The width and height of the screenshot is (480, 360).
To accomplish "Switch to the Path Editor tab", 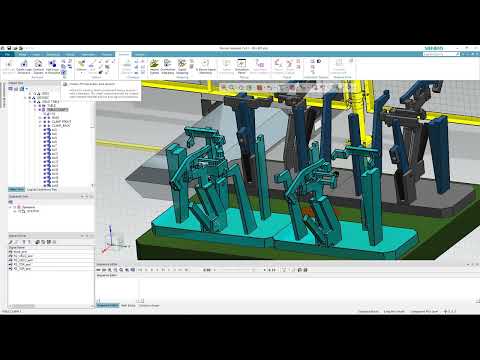I will tap(128, 305).
